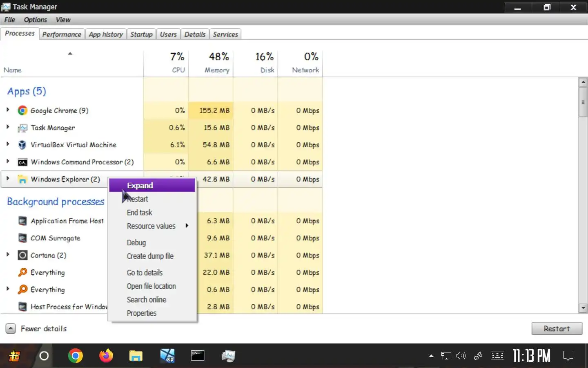Click the scrollbar down arrow
588x368 pixels.
583,308
